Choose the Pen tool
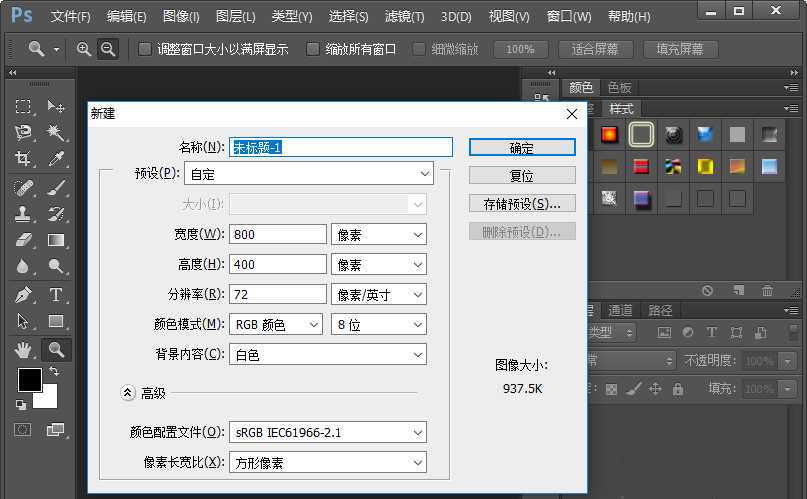Image resolution: width=807 pixels, height=499 pixels. pyautogui.click(x=23, y=295)
